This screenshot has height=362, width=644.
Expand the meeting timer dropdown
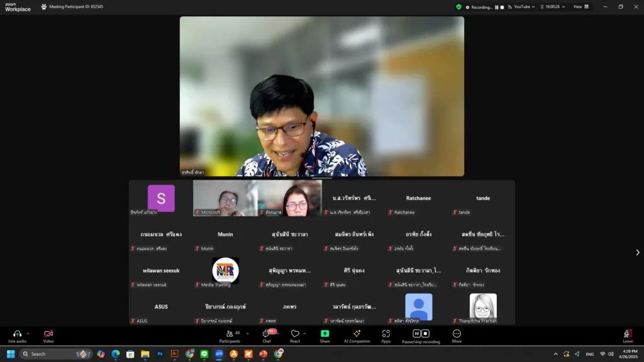pyautogui.click(x=563, y=7)
